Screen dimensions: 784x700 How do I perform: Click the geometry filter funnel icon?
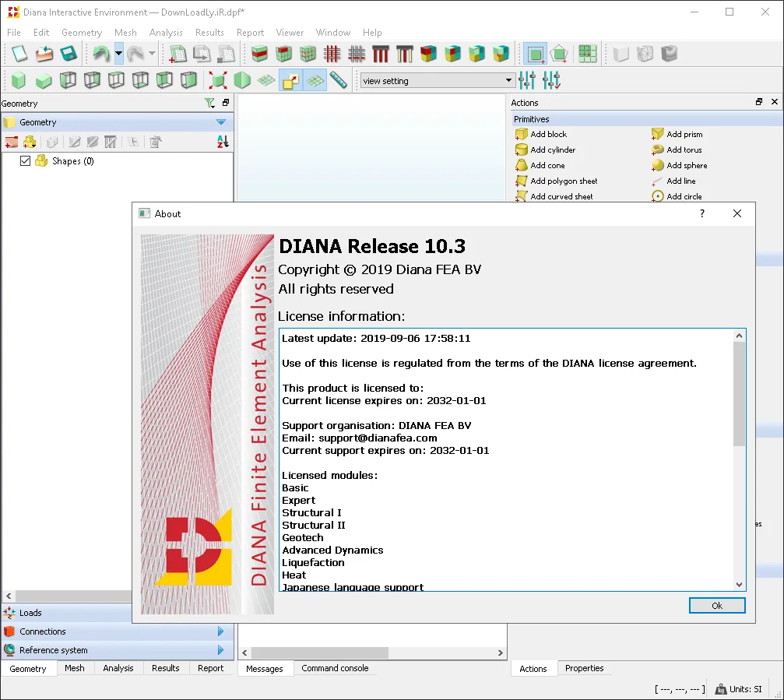209,103
